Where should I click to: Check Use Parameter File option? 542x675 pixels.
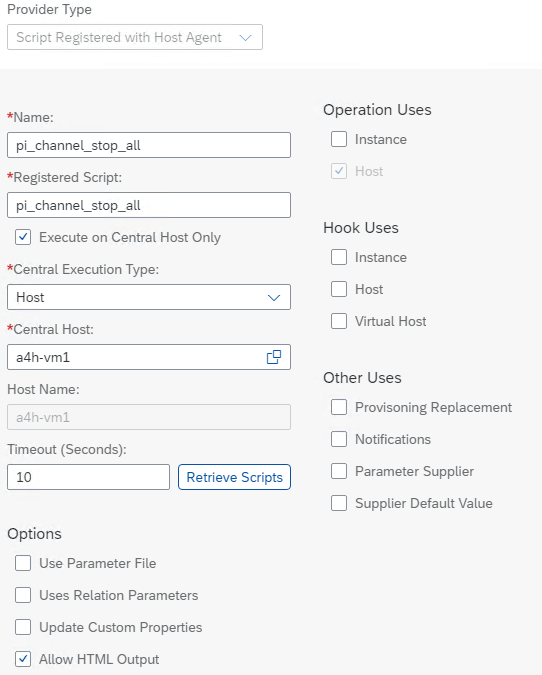(23, 563)
